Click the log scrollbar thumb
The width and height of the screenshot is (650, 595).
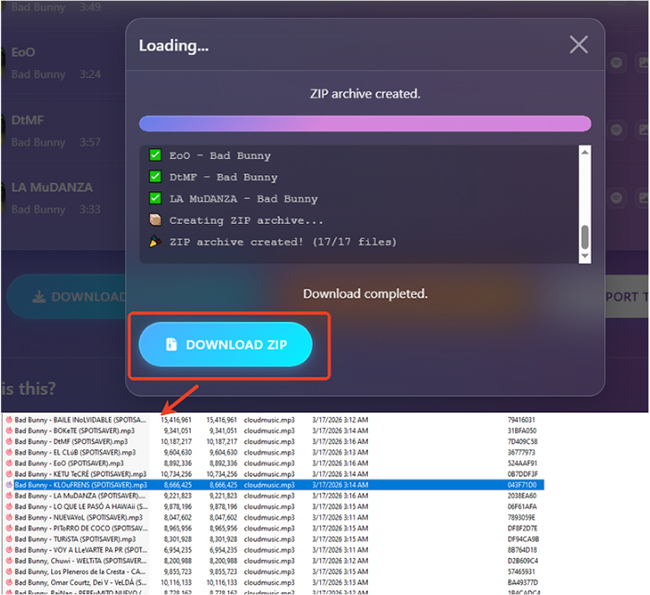click(585, 237)
